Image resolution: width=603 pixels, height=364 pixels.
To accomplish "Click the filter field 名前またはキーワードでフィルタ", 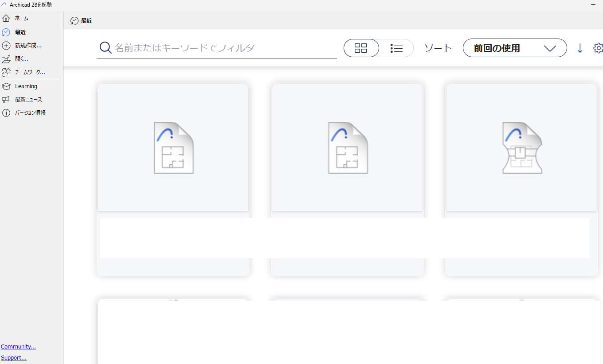I will pos(217,48).
